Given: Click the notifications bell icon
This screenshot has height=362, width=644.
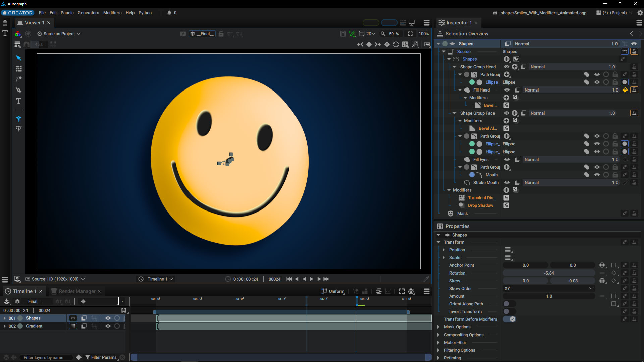Looking at the screenshot, I should 169,13.
